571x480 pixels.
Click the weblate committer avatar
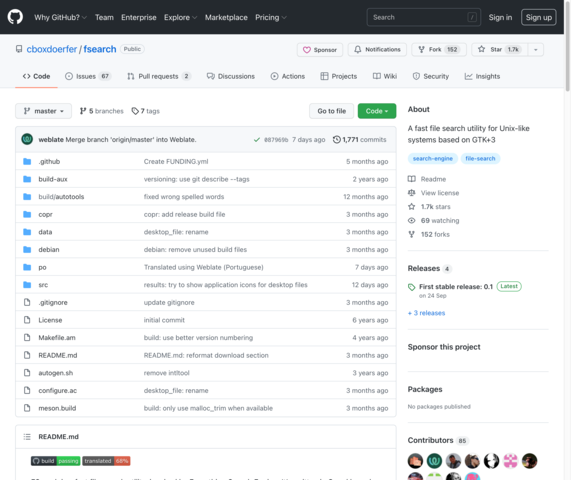[x=27, y=139]
